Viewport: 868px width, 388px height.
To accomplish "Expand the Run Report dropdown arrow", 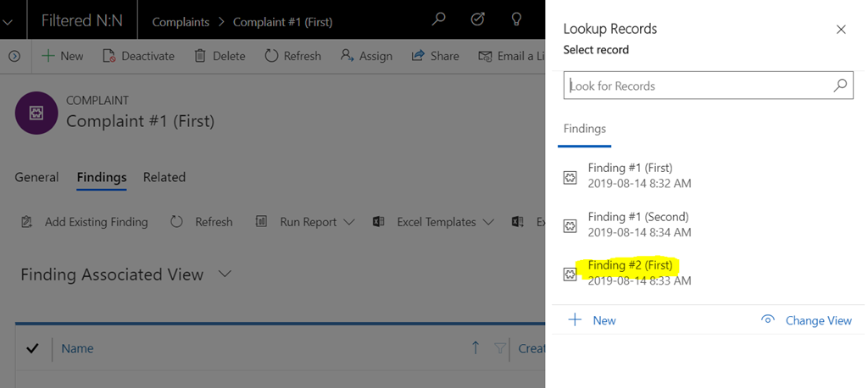I will pos(348,222).
